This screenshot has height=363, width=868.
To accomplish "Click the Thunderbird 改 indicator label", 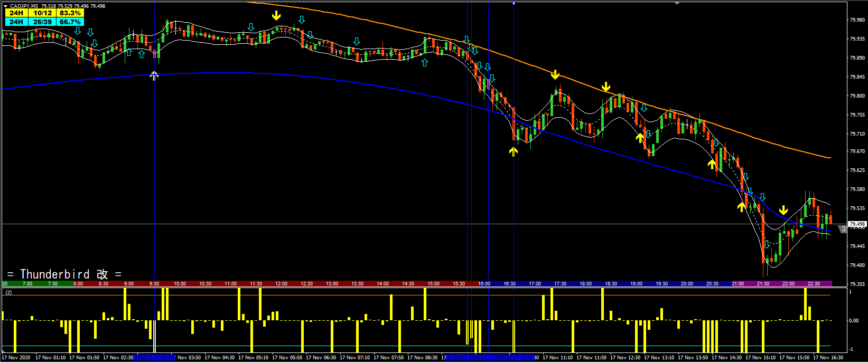I will [64, 274].
